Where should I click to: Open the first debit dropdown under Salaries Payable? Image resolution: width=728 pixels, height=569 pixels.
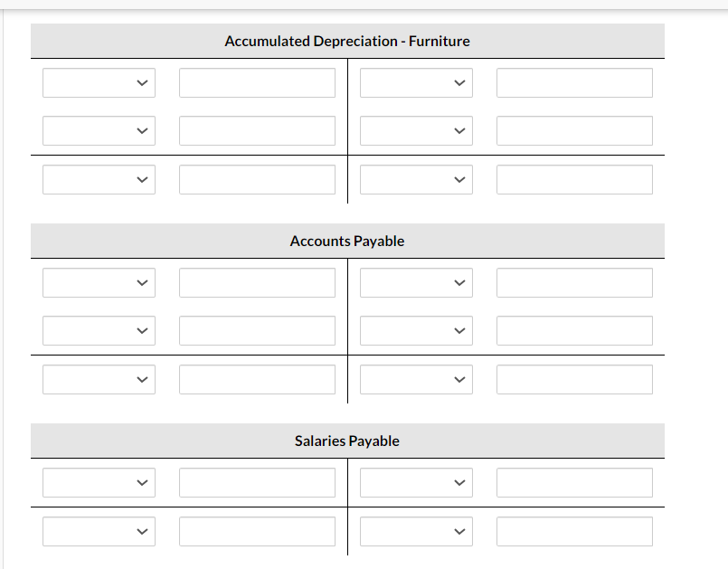point(99,482)
